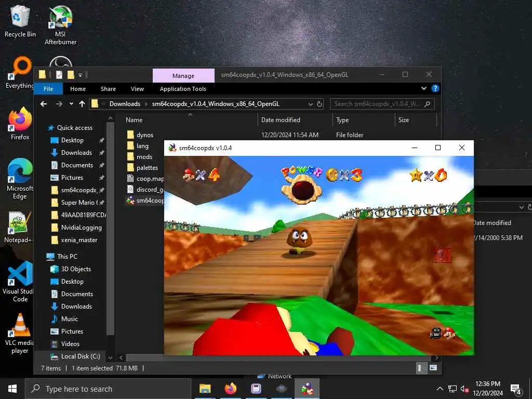Sort files by Date modified column
This screenshot has width=532, height=399.
coord(281,120)
